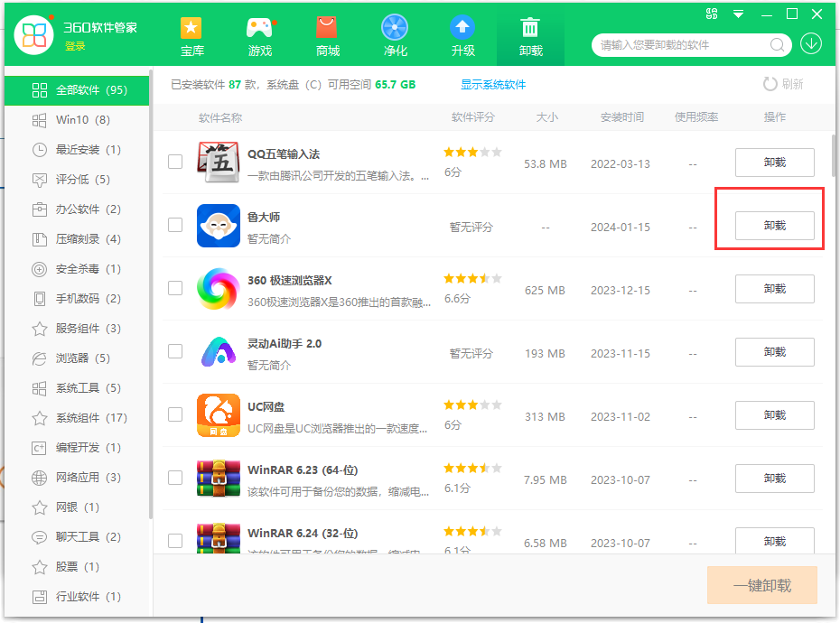The height and width of the screenshot is (623, 840).
Task: Uninstall 360 极速浏览器X via 卸载 button
Action: [775, 289]
